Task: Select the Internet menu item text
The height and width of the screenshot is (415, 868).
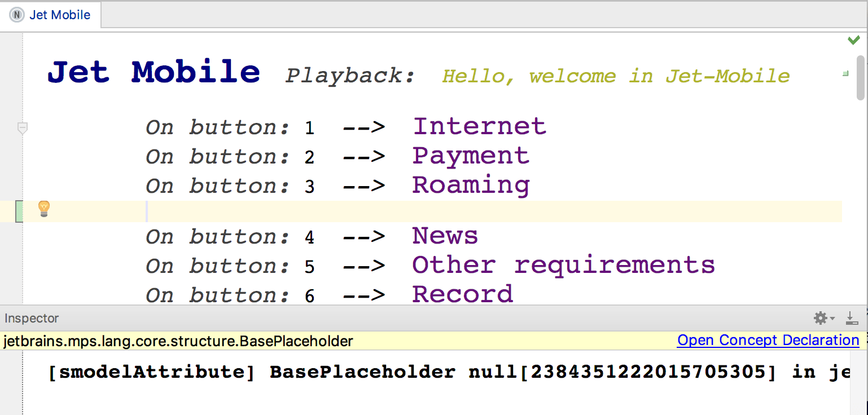Action: [479, 126]
